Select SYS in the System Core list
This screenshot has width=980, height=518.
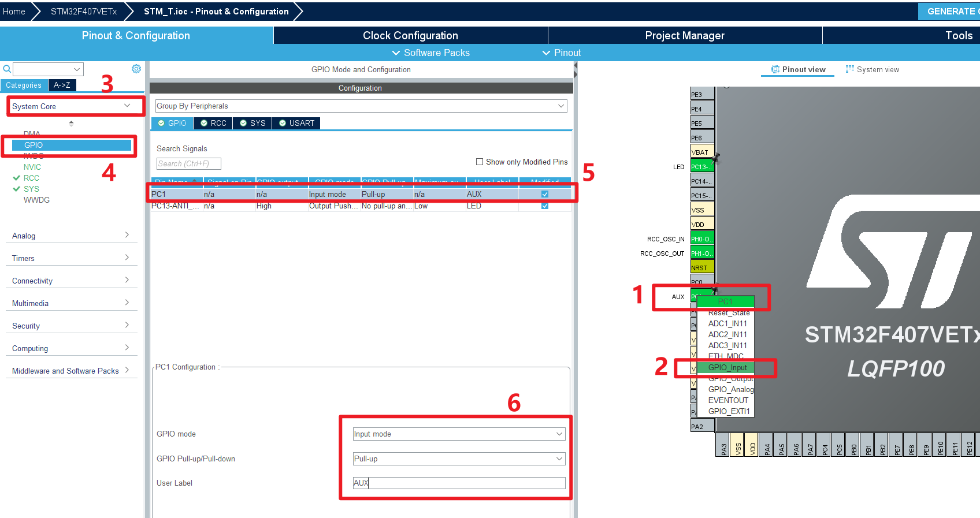[31, 189]
